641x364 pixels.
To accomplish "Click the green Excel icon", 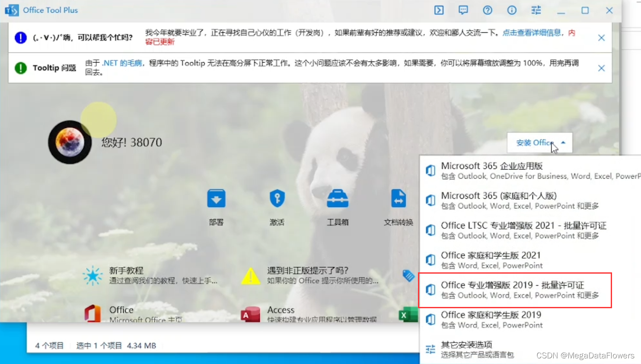I will [408, 314].
